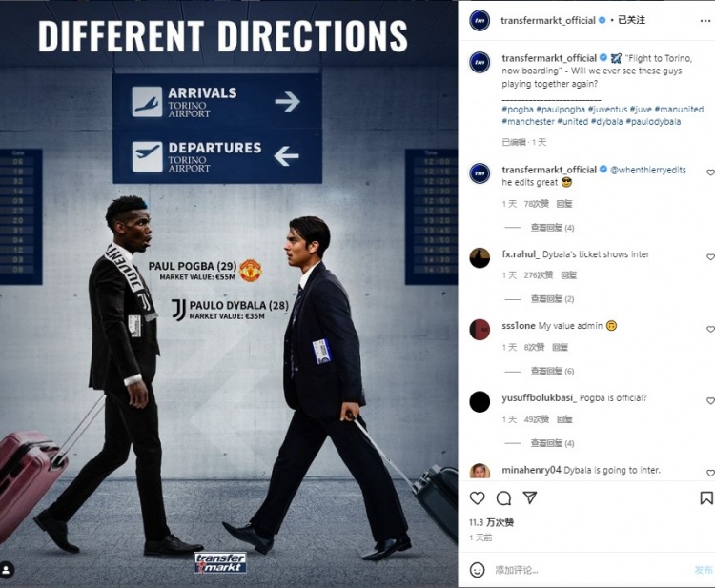Click the publish comment button
Screen dimensions: 715x588
click(704, 570)
